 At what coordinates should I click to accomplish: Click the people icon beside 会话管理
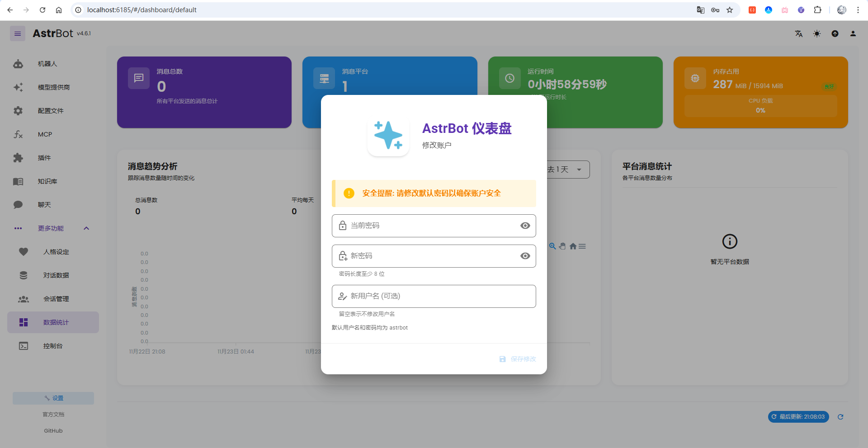click(24, 299)
